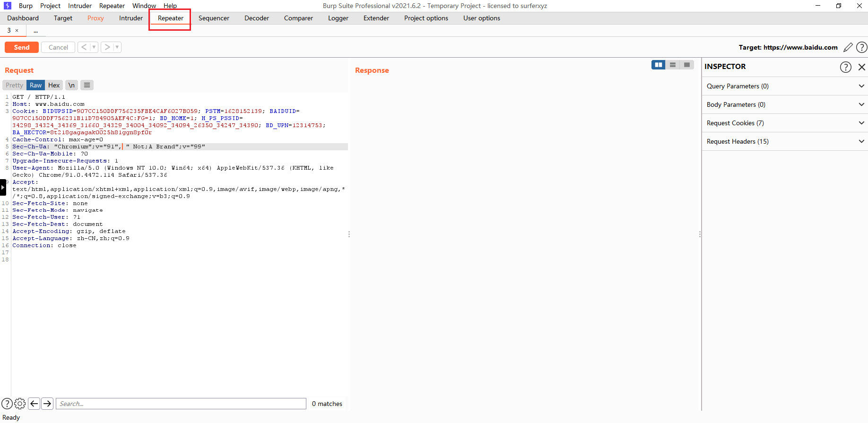Image resolution: width=868 pixels, height=423 pixels.
Task: Click the Cancel button
Action: tap(58, 47)
